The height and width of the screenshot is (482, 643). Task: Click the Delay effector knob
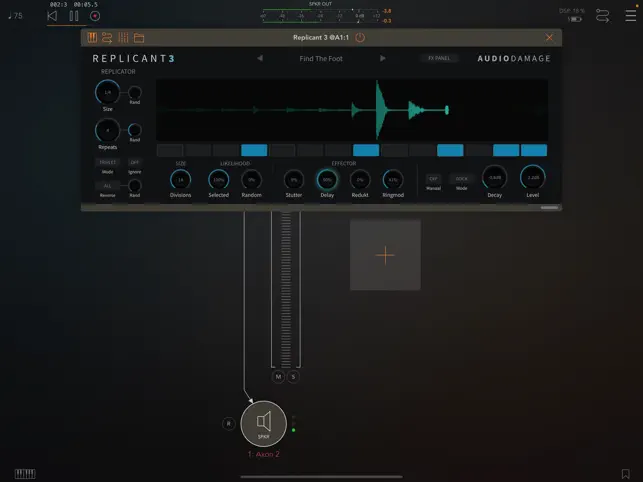[x=327, y=180]
